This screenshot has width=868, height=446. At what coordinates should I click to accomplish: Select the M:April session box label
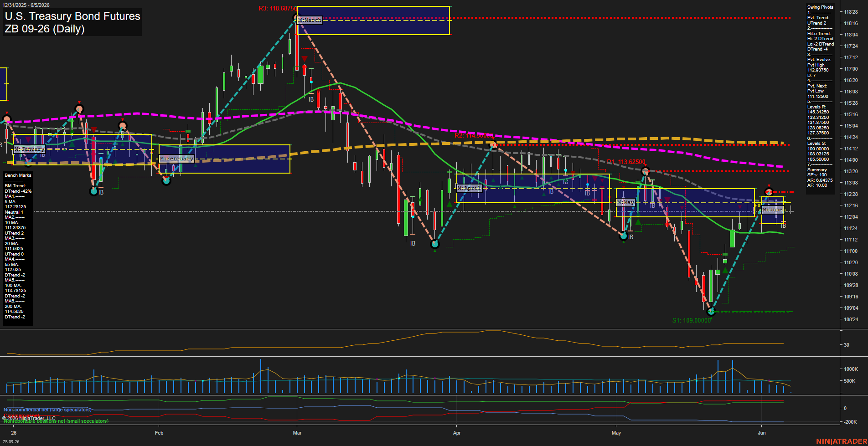click(469, 188)
